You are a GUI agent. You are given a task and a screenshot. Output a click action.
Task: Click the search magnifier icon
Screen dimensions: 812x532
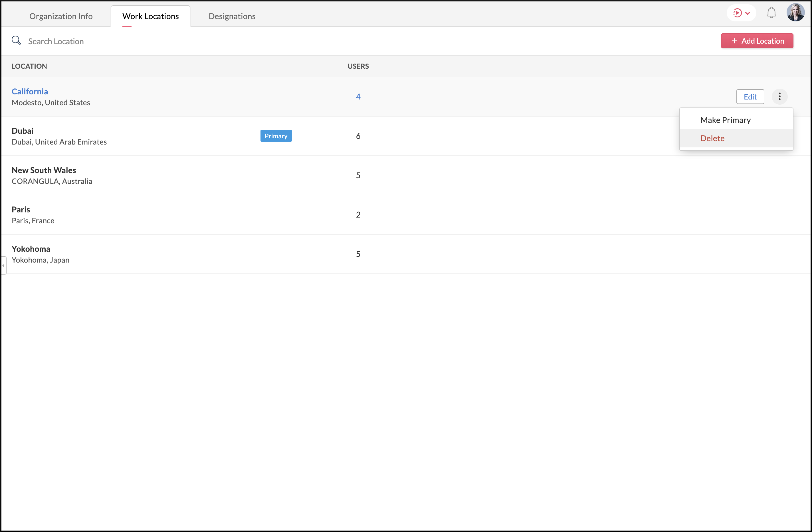(x=16, y=40)
